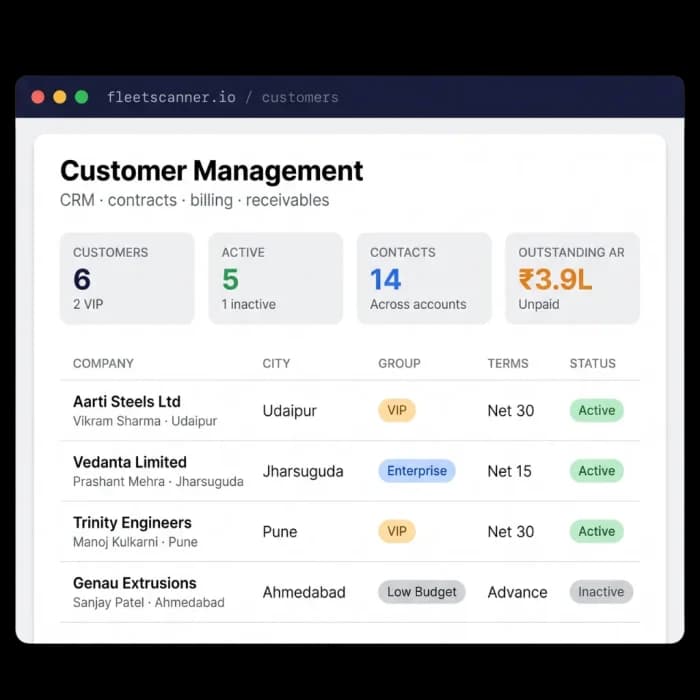Click contact 'Sanjay Patel · Ahmedabad'

149,603
